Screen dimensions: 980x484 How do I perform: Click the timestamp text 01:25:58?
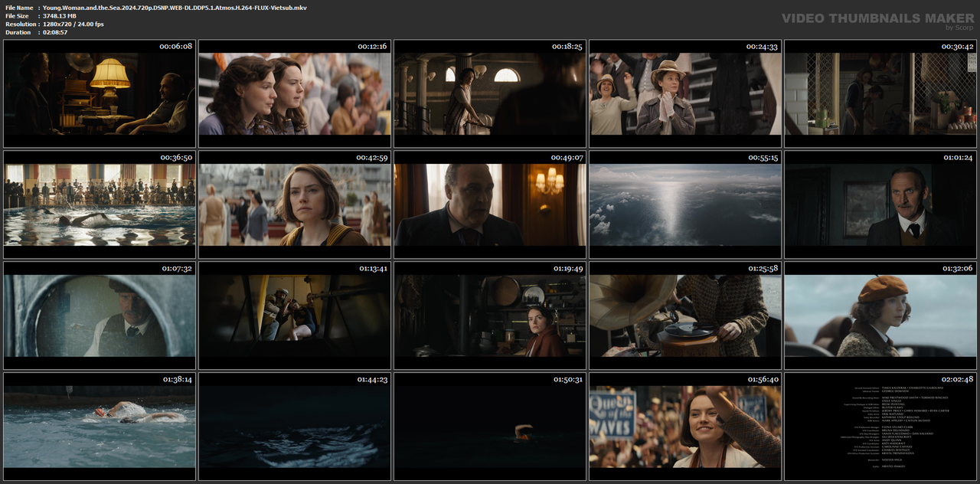[762, 269]
